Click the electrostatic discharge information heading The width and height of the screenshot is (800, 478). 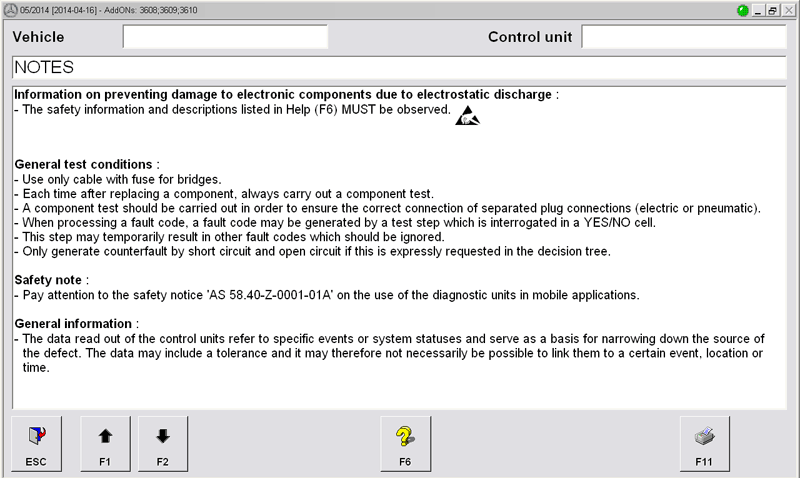[x=283, y=94]
